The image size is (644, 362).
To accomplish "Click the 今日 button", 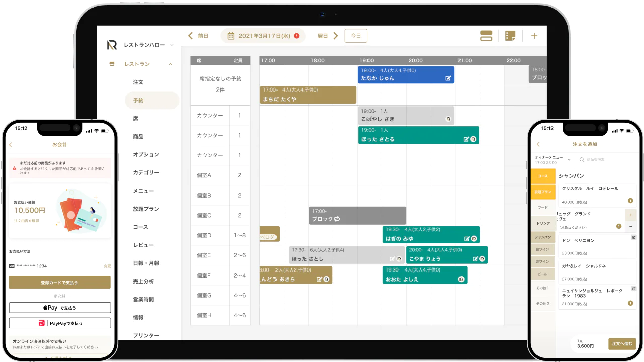I will (x=356, y=36).
